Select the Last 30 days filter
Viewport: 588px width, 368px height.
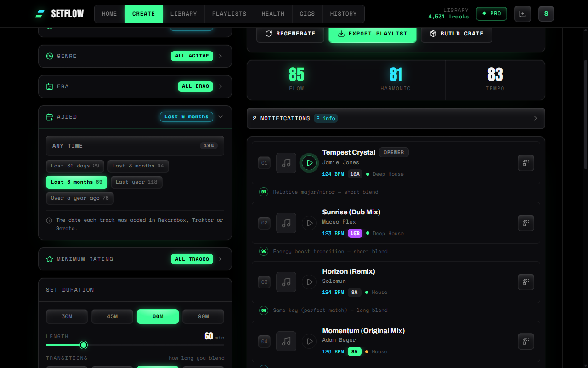click(75, 166)
